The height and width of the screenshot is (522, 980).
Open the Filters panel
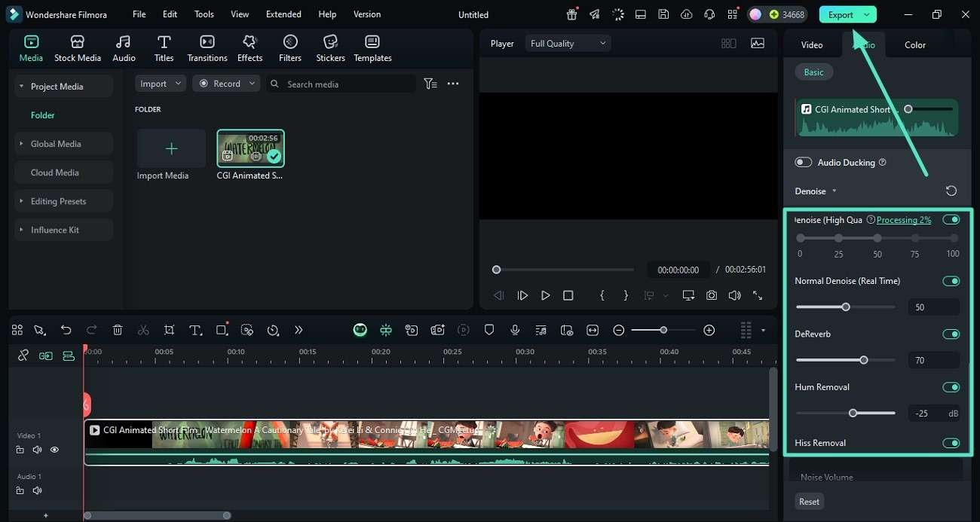pyautogui.click(x=290, y=48)
